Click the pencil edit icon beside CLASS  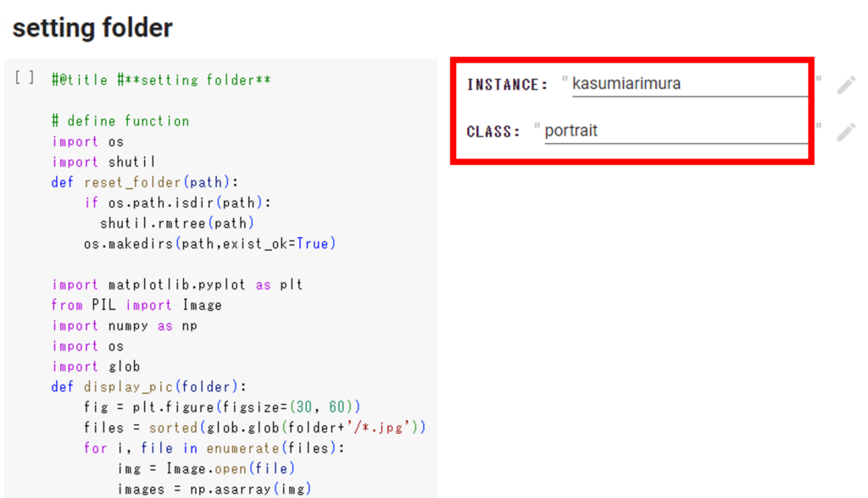(846, 131)
